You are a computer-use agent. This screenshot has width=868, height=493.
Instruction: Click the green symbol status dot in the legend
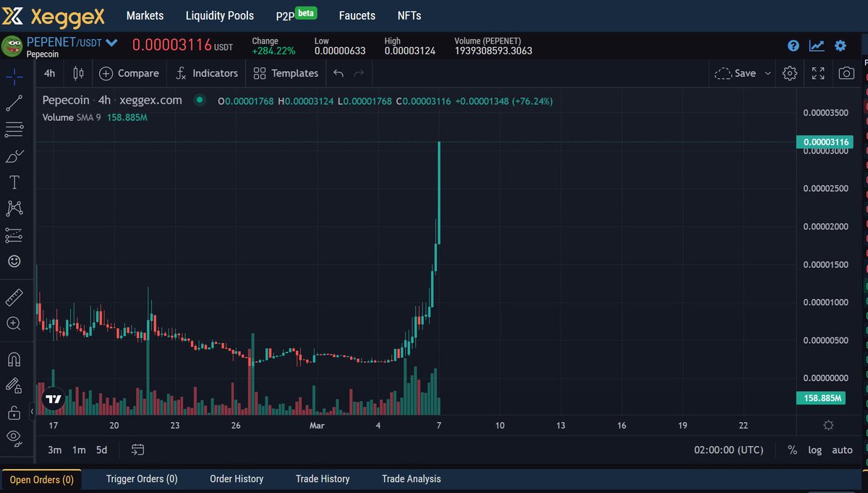click(x=200, y=101)
